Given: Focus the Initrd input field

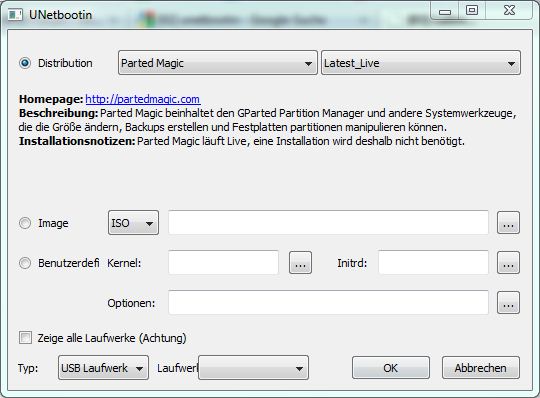Looking at the screenshot, I should point(434,263).
